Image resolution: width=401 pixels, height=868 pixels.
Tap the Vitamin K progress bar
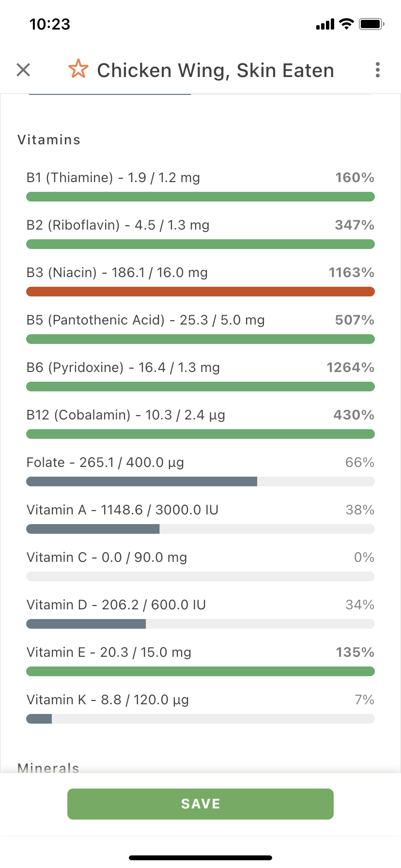pyautogui.click(x=200, y=719)
